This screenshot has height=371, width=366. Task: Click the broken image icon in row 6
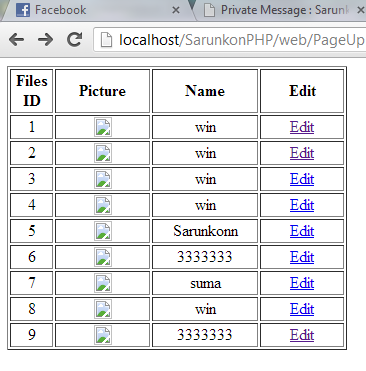click(x=103, y=257)
